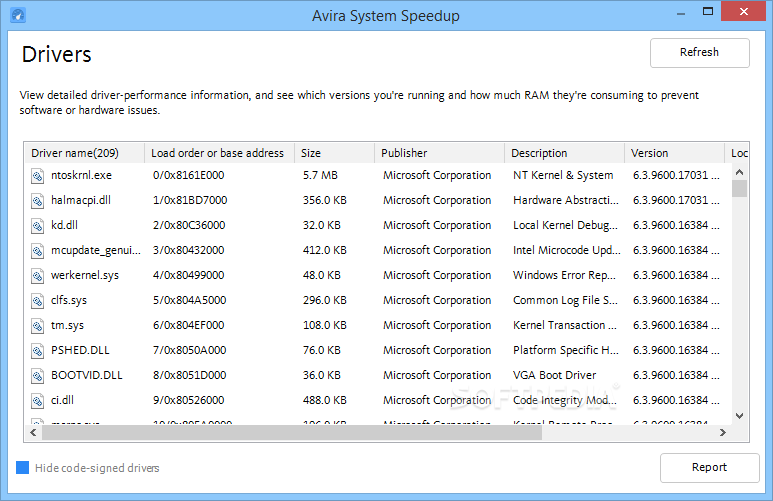Image resolution: width=773 pixels, height=501 pixels.
Task: Click the Intel Microcode Upd... description
Action: click(x=567, y=250)
